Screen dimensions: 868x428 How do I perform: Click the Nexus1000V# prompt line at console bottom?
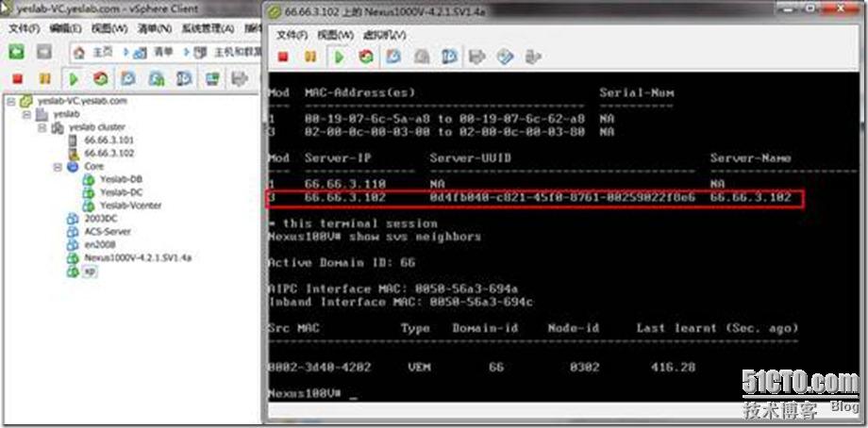(x=313, y=394)
